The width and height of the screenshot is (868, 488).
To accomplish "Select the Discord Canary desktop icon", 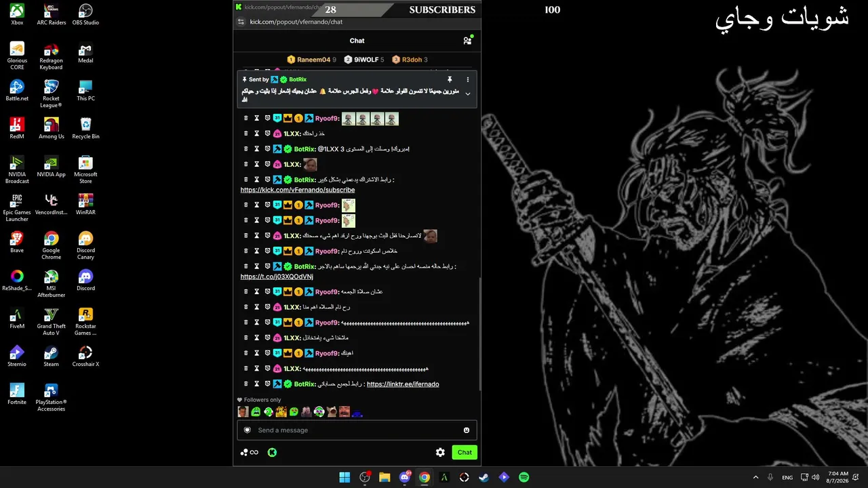I will [x=85, y=246].
